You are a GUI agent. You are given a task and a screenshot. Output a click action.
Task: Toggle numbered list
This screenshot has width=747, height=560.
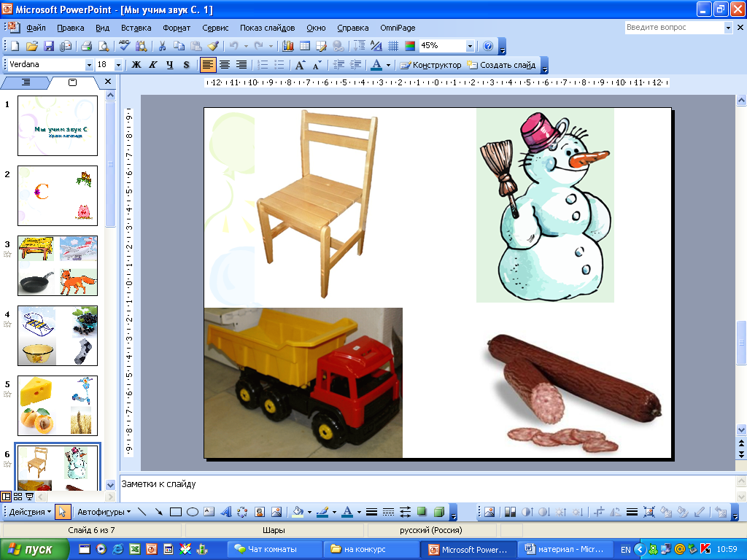pos(263,65)
